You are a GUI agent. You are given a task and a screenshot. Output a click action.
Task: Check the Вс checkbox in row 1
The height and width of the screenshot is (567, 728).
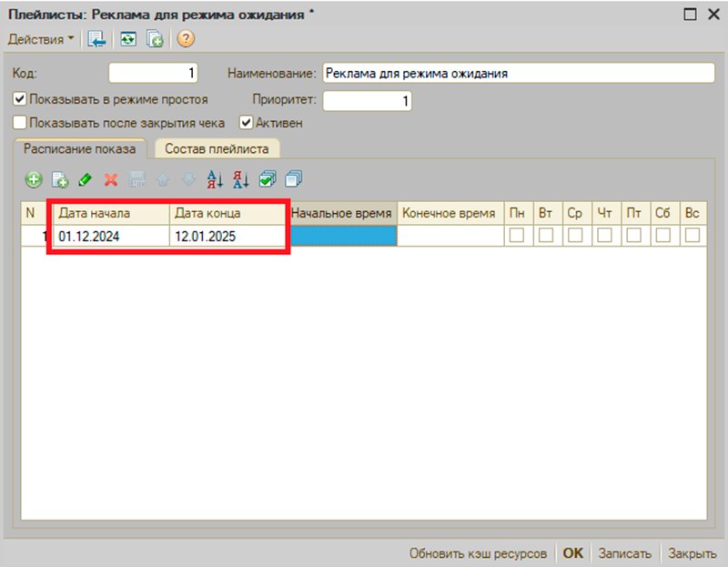[x=693, y=235]
